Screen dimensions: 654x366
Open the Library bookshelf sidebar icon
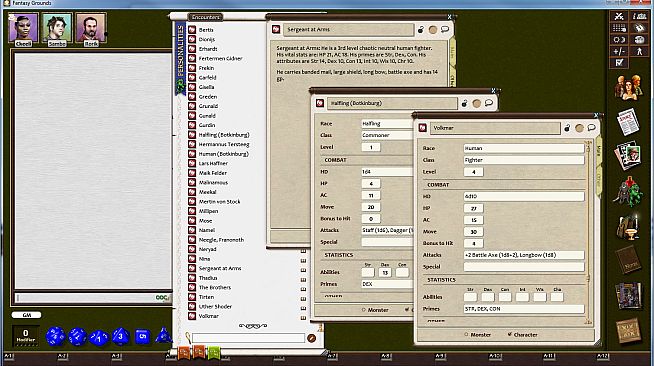[x=628, y=296]
